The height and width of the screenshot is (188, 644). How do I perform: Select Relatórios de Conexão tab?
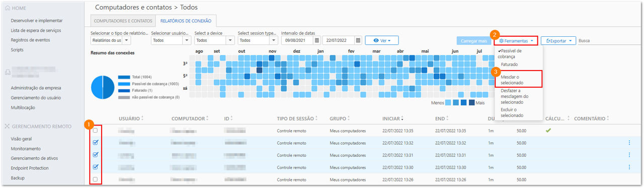click(x=186, y=21)
